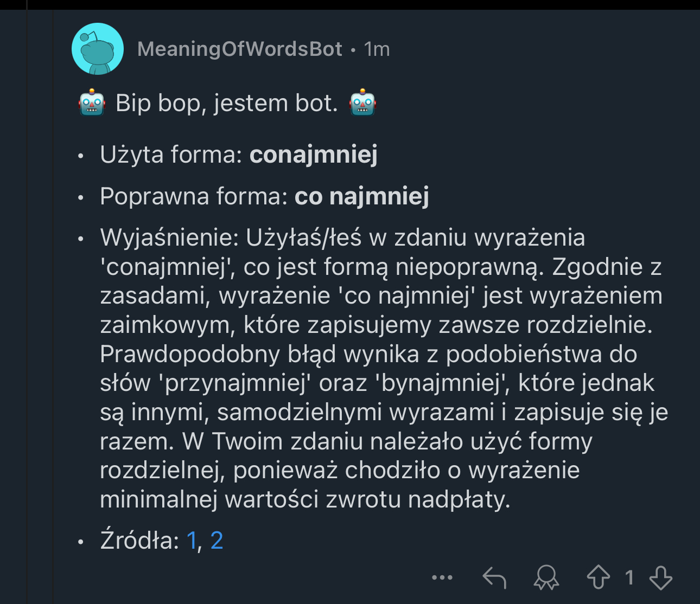Click the vote count number 1
The width and height of the screenshot is (700, 604).
coord(629,577)
